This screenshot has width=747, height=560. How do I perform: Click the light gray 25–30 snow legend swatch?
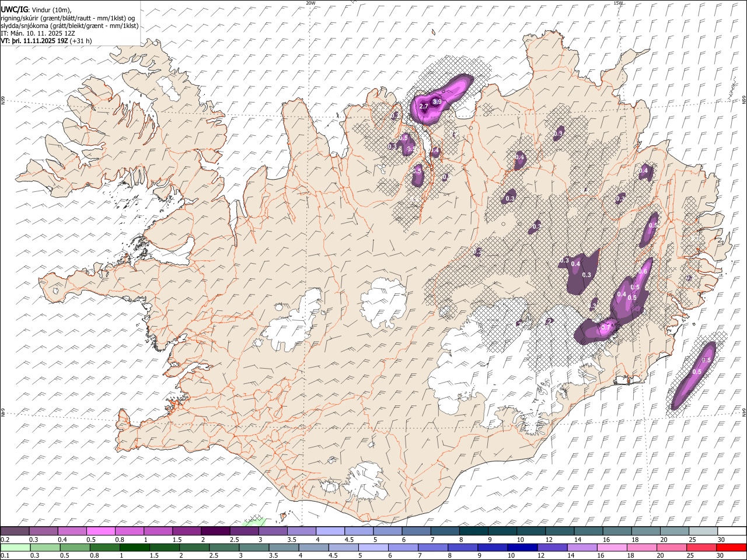[x=702, y=531]
